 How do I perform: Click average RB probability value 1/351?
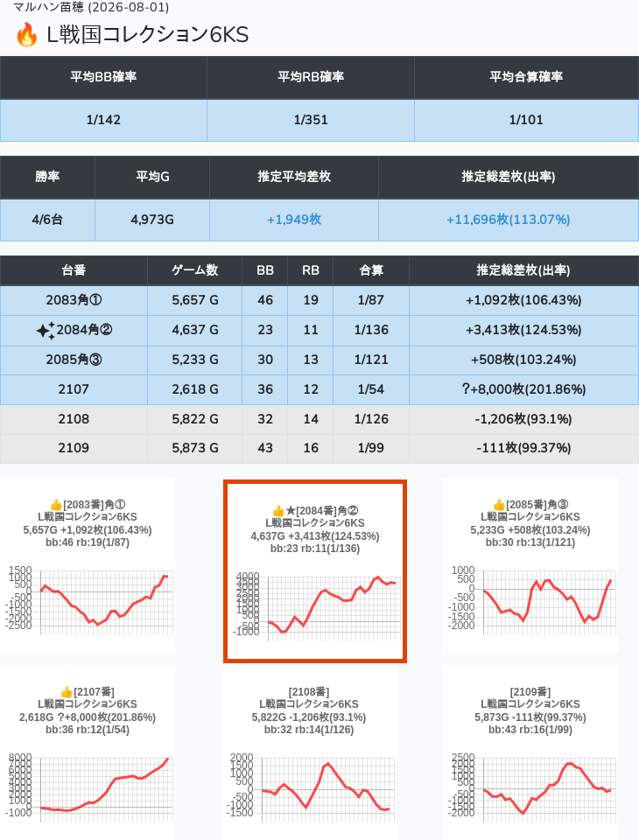(x=311, y=120)
